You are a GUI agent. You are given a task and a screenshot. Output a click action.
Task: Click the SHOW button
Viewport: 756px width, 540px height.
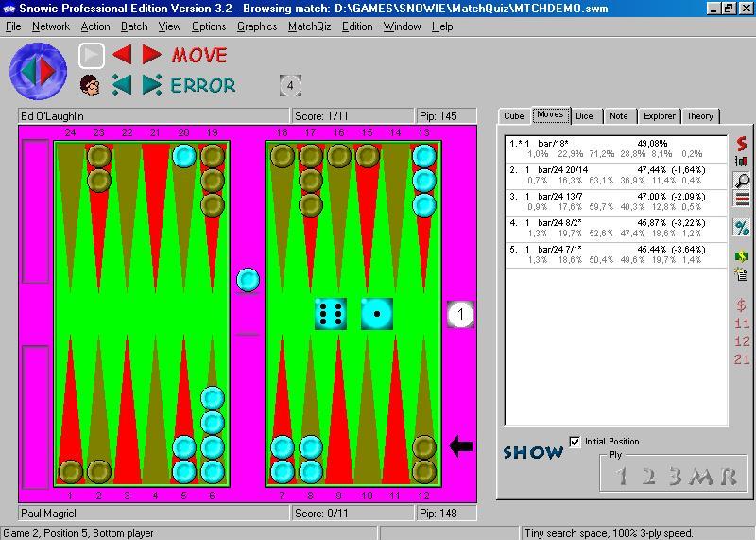[533, 453]
